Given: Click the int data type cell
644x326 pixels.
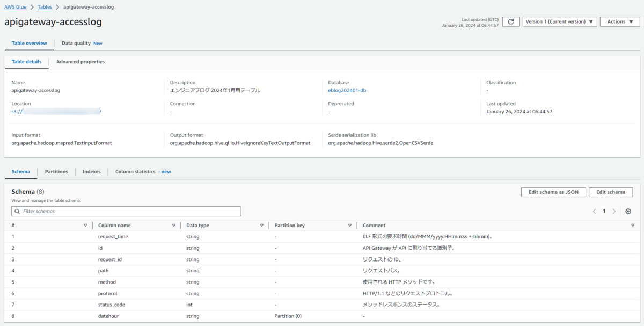Looking at the screenshot, I should (x=189, y=305).
